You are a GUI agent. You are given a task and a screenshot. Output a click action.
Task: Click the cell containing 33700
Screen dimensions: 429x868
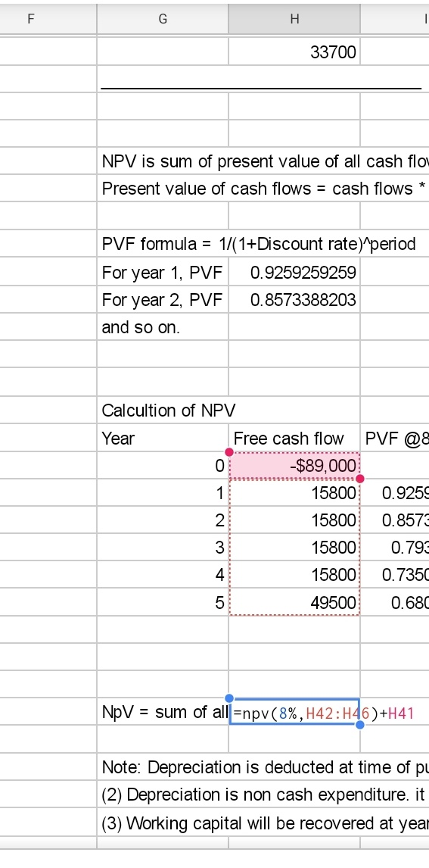[x=294, y=52]
